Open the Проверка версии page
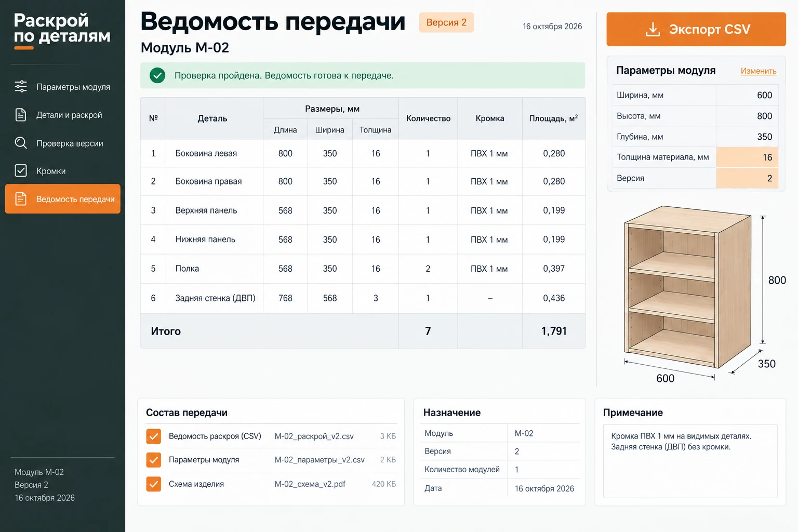 click(x=63, y=143)
